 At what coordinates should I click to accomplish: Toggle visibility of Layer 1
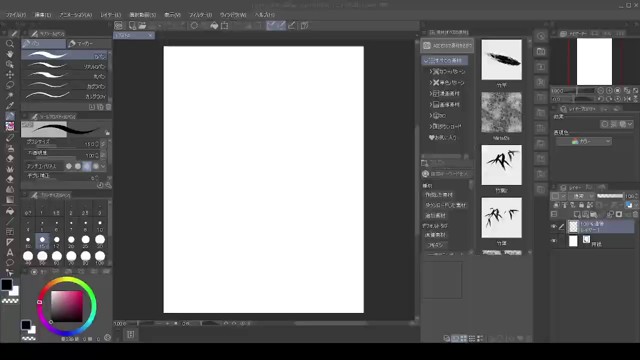tap(554, 227)
